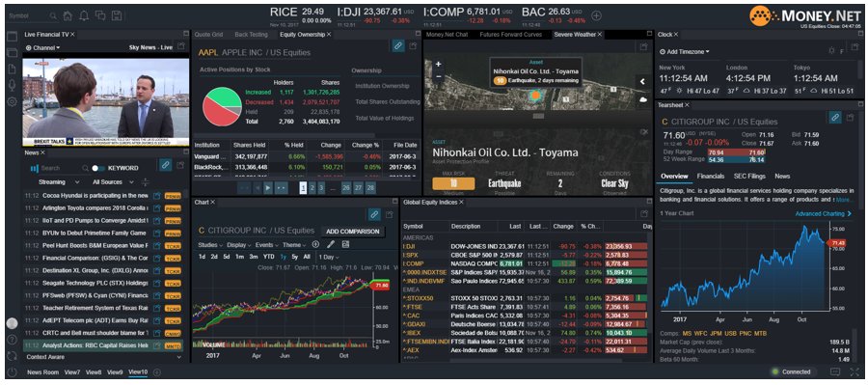Collapse the map side panel with left arrow

(x=642, y=81)
